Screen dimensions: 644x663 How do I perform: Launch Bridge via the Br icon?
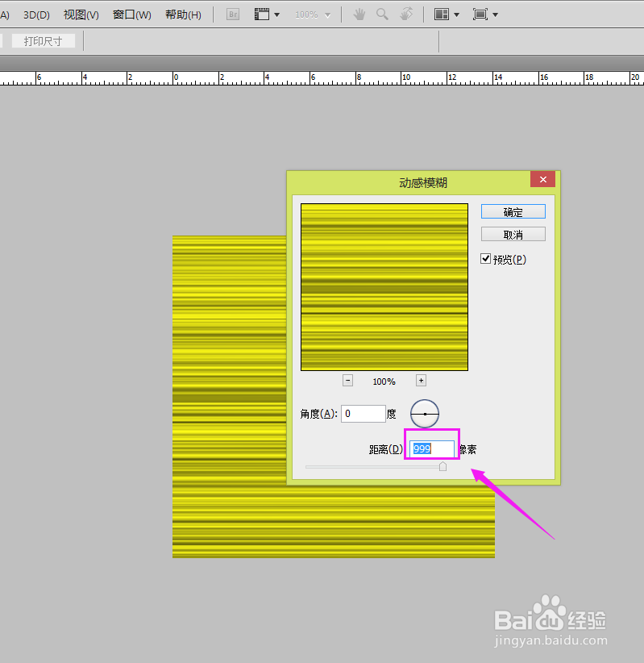(x=233, y=15)
